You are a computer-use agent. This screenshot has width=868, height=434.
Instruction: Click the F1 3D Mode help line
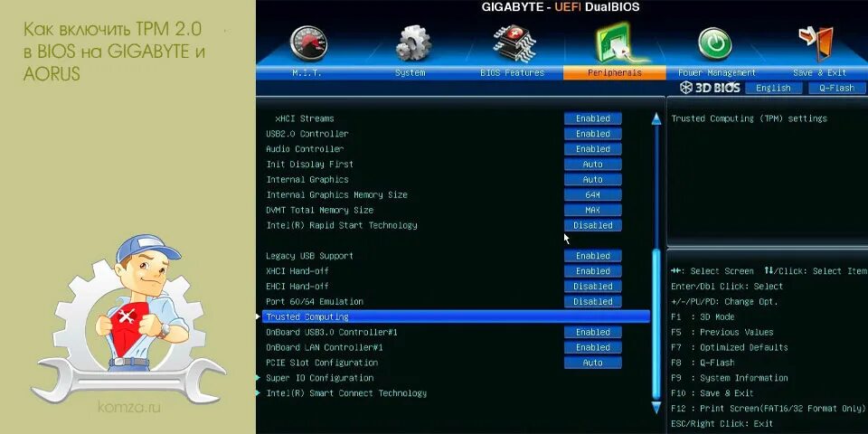(703, 316)
